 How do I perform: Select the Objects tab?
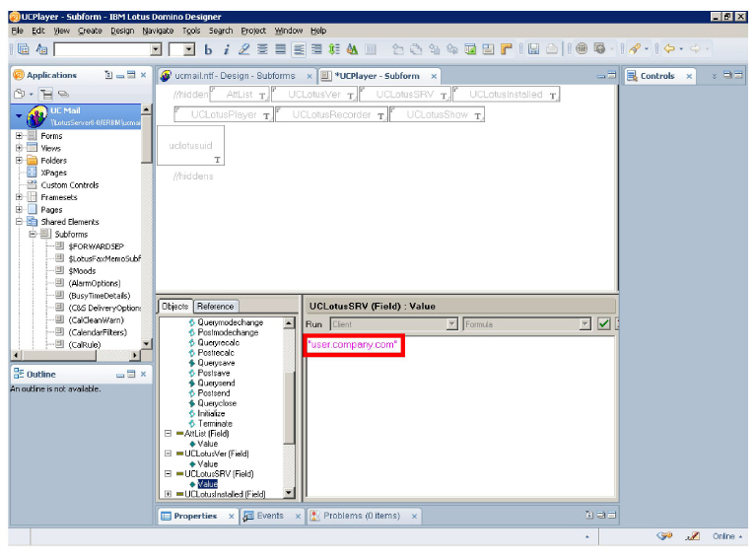click(175, 307)
